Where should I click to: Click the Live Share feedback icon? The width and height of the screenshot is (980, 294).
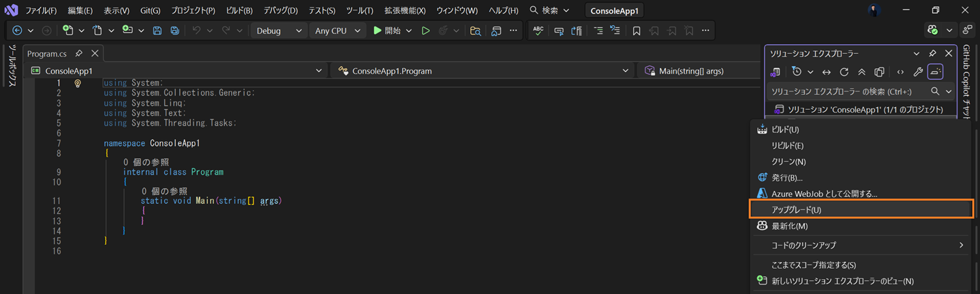tap(967, 31)
